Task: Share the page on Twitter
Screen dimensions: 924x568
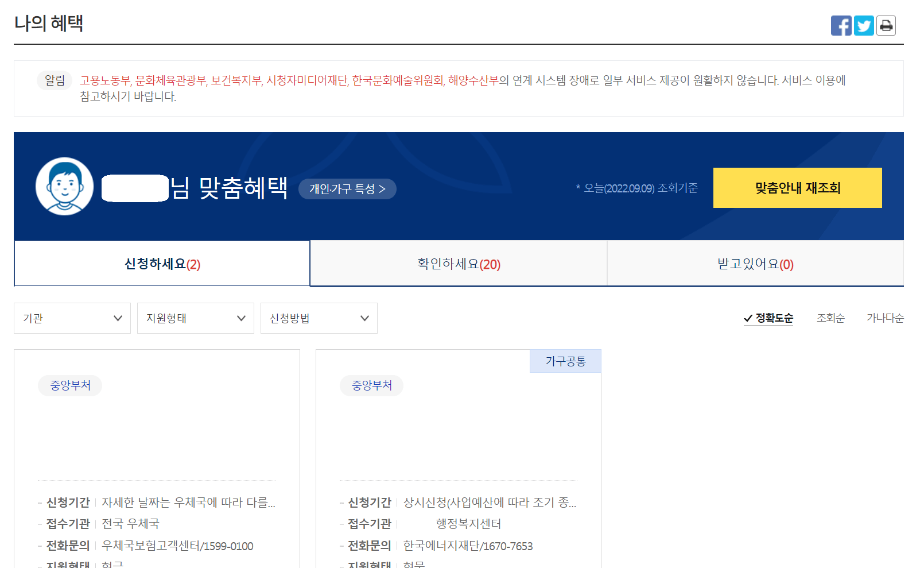Action: coord(864,25)
